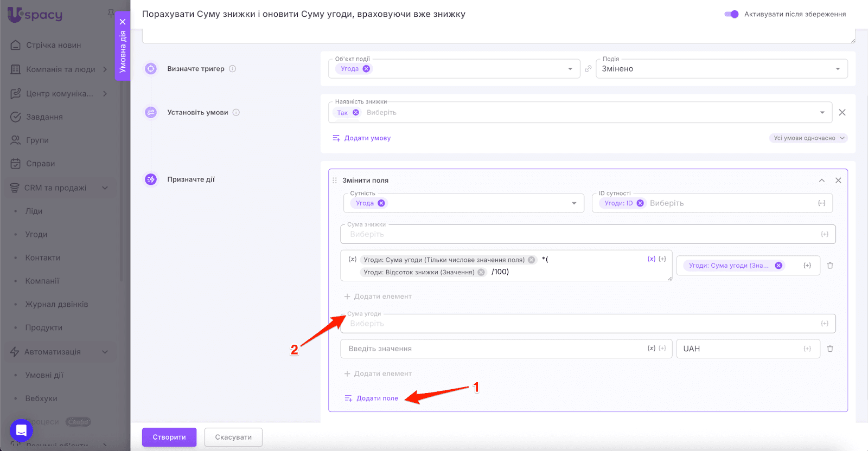Click the link icon between trigger fields
Viewport: 868px width, 451px height.
click(x=588, y=69)
